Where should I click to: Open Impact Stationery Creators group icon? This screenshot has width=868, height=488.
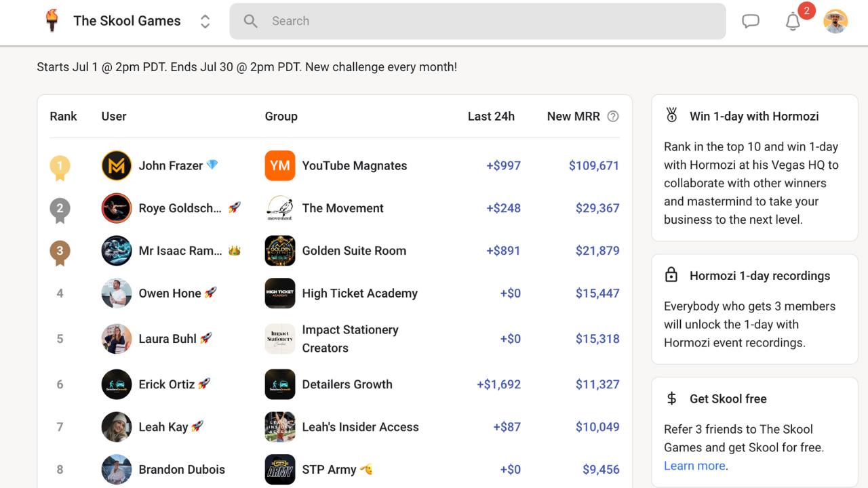click(280, 339)
